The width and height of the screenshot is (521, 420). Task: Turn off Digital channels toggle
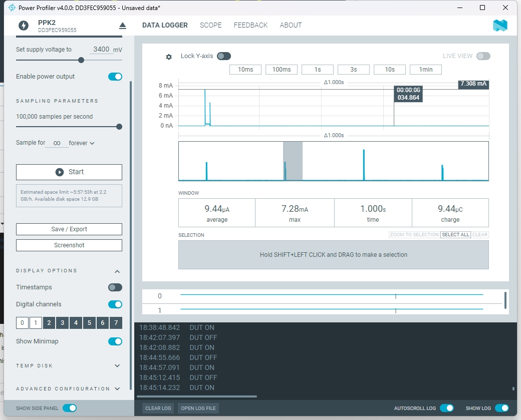115,304
